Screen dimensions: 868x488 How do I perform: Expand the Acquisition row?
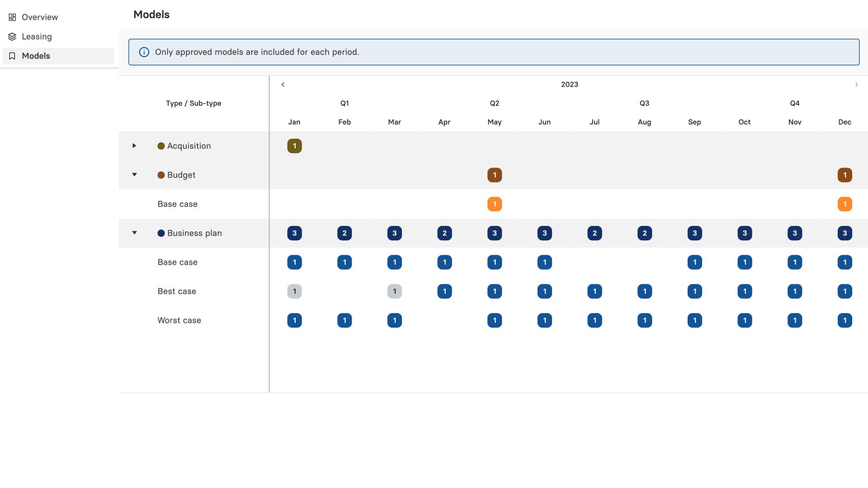point(134,145)
